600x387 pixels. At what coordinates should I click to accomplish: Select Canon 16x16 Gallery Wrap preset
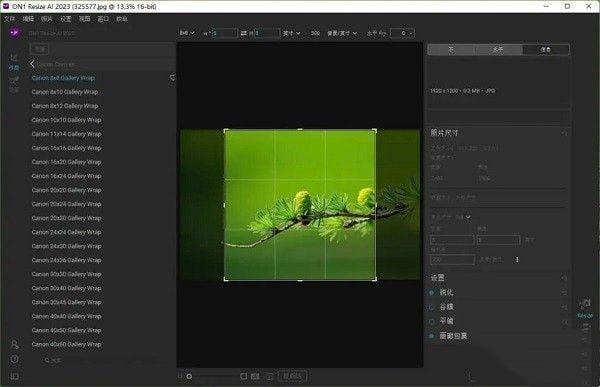(x=66, y=148)
